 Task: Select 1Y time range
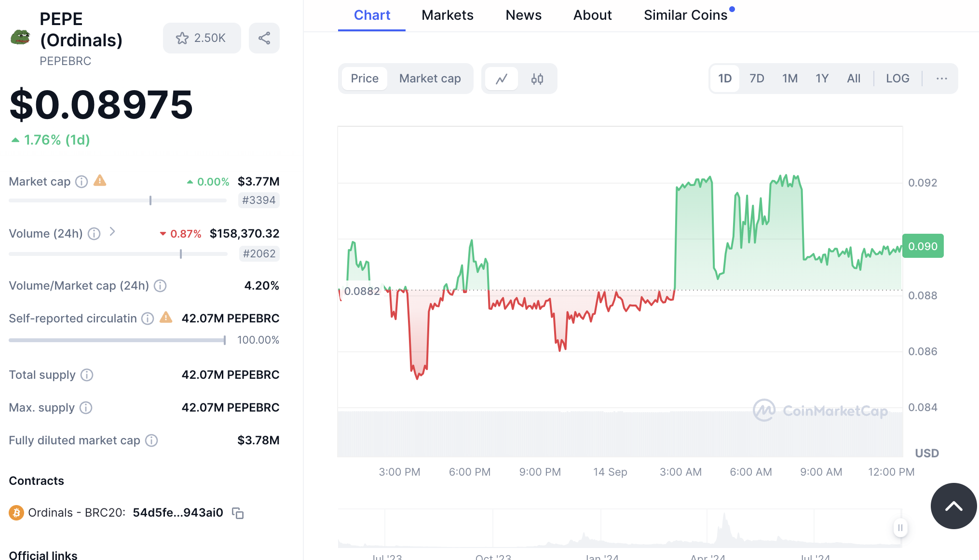coord(822,79)
